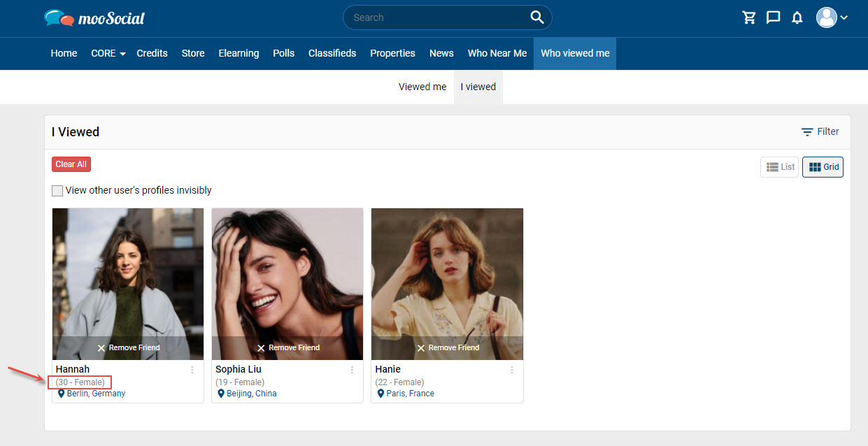Click the location pin beside Paris, France
Screen dimensions: 868x446
click(x=380, y=394)
